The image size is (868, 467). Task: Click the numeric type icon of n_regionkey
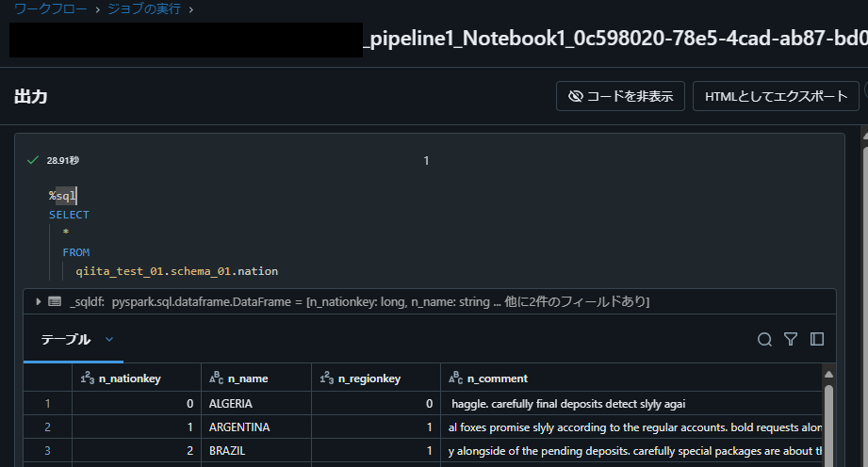pos(327,378)
